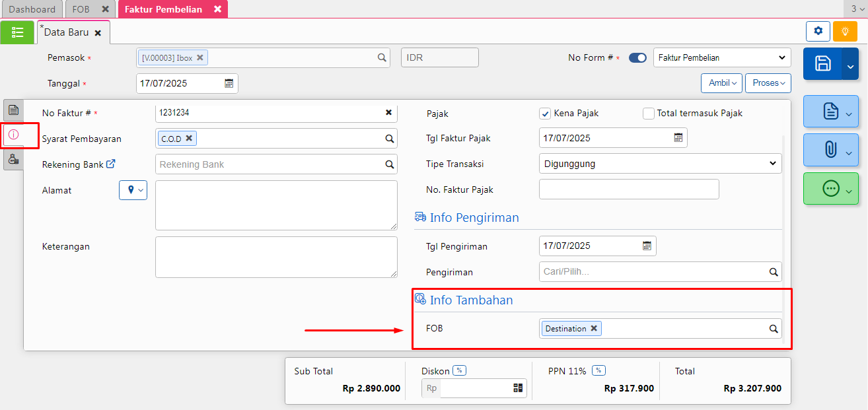Toggle the No Form switch
868x410 pixels.
(x=637, y=58)
